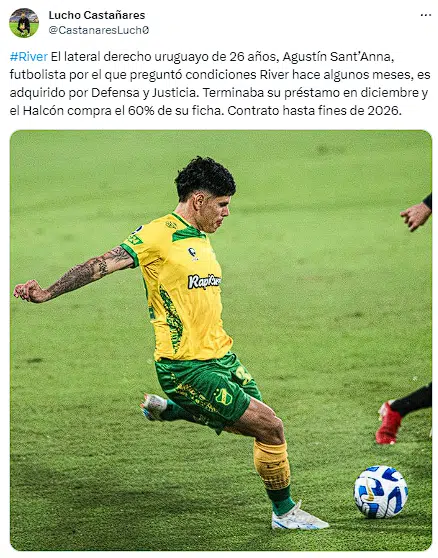
Task: Click the competition badge on jersey chest
Action: [192, 253]
